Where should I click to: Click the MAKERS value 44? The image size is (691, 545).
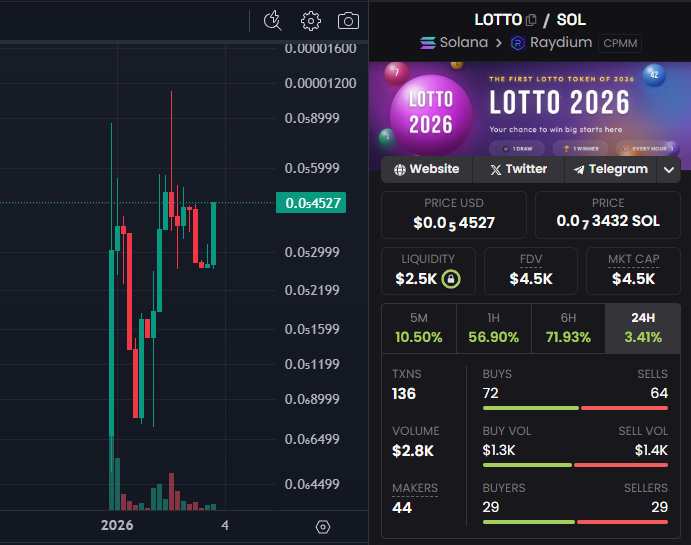tap(402, 508)
